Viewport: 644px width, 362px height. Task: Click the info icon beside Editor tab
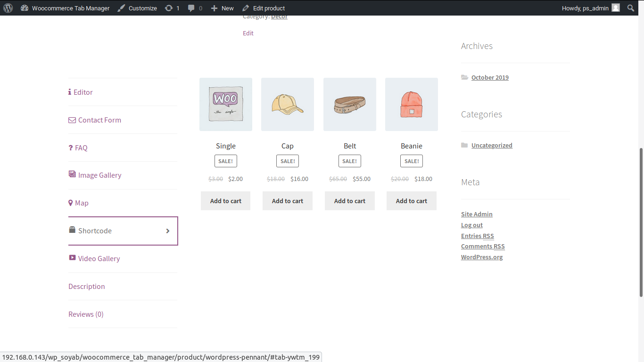coord(70,92)
